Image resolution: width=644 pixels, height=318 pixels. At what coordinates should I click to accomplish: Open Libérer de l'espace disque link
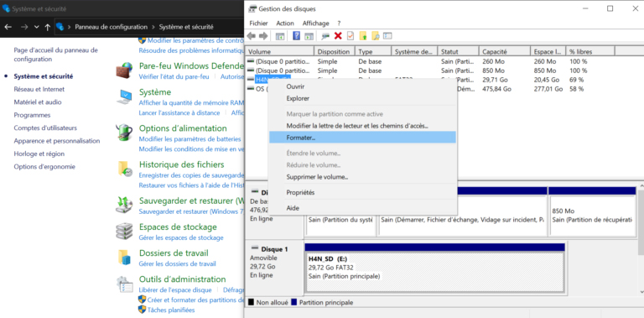(x=175, y=289)
